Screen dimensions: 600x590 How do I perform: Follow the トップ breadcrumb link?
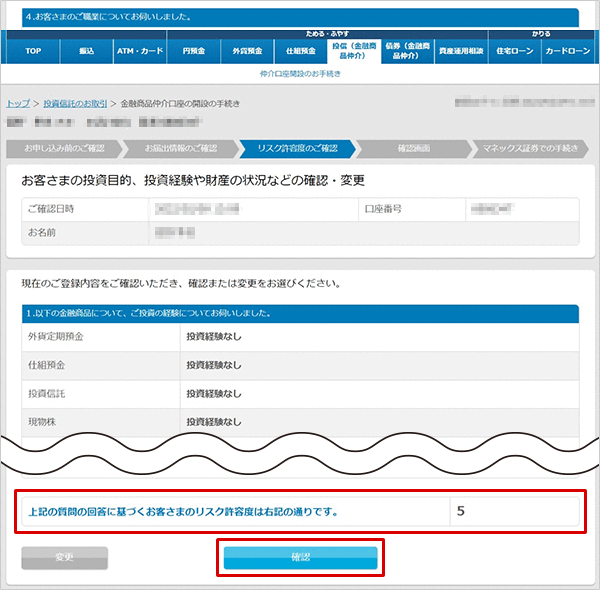coord(18,104)
